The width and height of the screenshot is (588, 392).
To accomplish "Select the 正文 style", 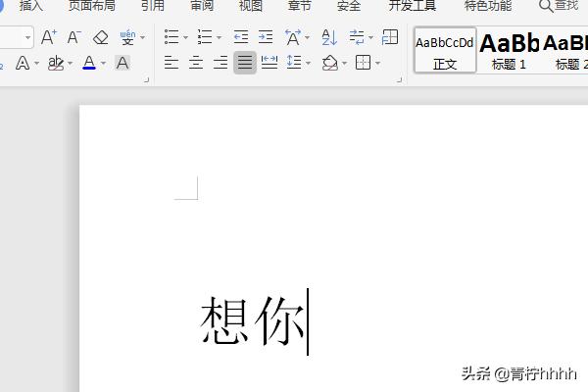I will (445, 50).
